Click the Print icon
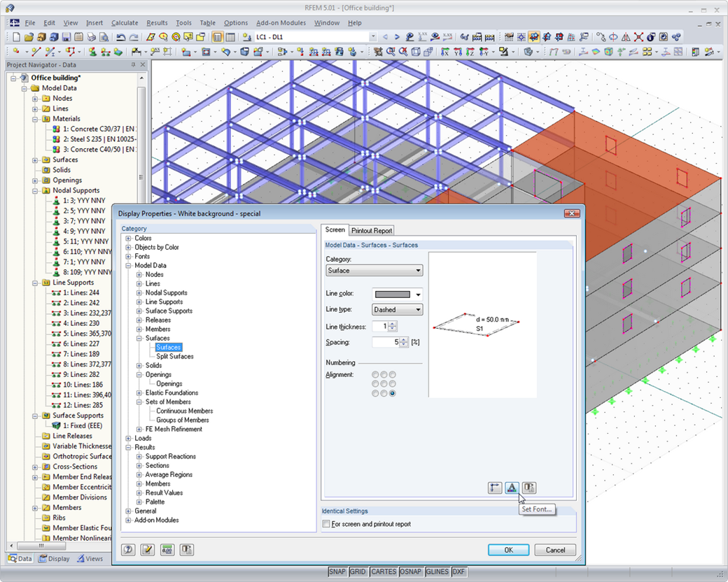This screenshot has width=728, height=582. pyautogui.click(x=92, y=37)
